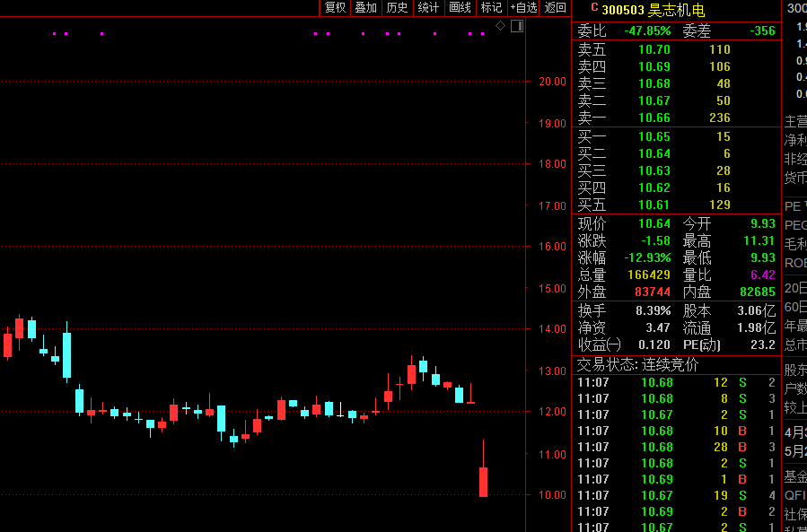The width and height of the screenshot is (807, 532).
Task: Click the 叠加 overlay button
Action: click(366, 8)
